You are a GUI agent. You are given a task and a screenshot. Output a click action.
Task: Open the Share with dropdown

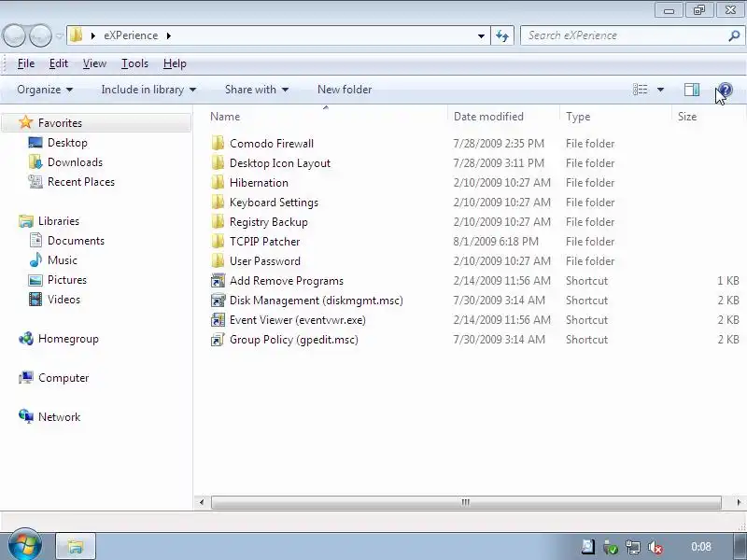(x=257, y=90)
